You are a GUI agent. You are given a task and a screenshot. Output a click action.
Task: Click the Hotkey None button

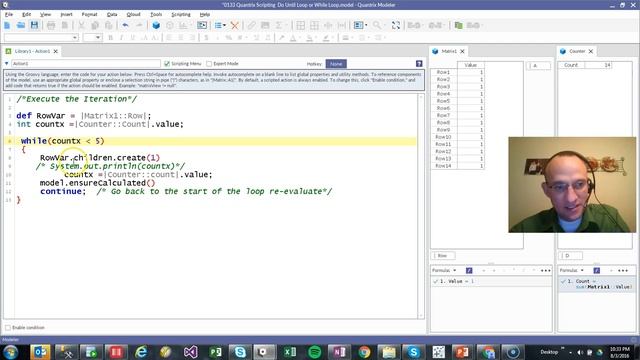click(x=336, y=64)
